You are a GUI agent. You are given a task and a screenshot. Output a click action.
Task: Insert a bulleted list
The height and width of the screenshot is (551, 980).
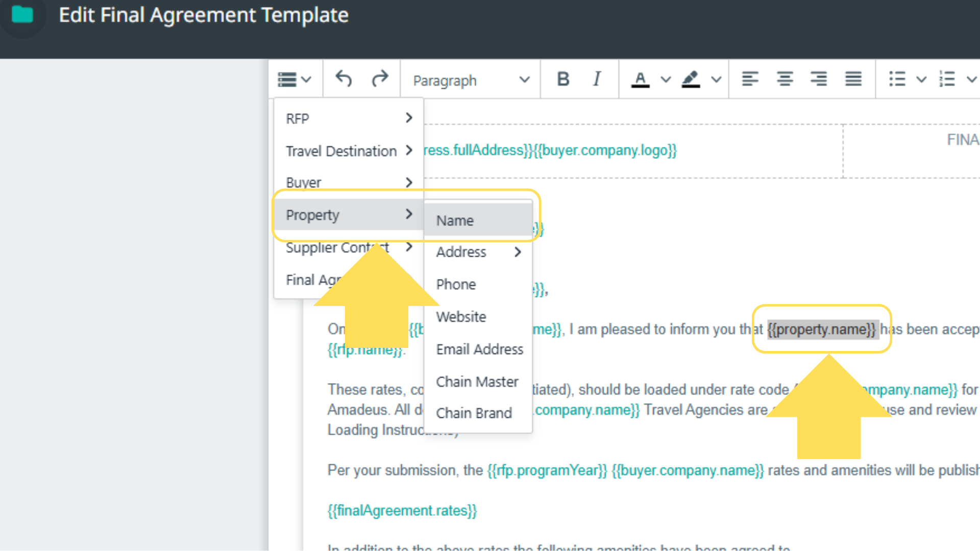tap(897, 79)
